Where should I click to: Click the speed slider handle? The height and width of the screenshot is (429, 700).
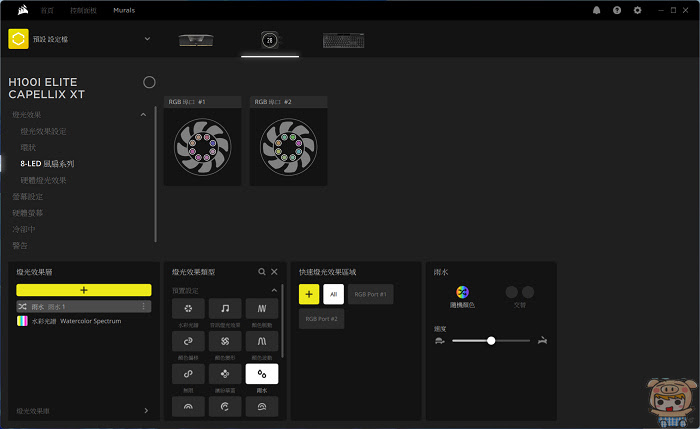tap(491, 341)
